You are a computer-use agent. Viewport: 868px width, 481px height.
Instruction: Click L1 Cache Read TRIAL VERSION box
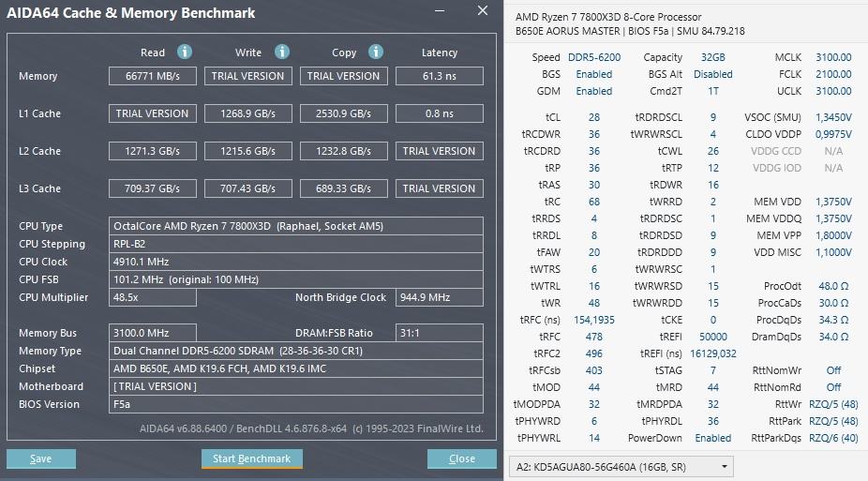153,113
